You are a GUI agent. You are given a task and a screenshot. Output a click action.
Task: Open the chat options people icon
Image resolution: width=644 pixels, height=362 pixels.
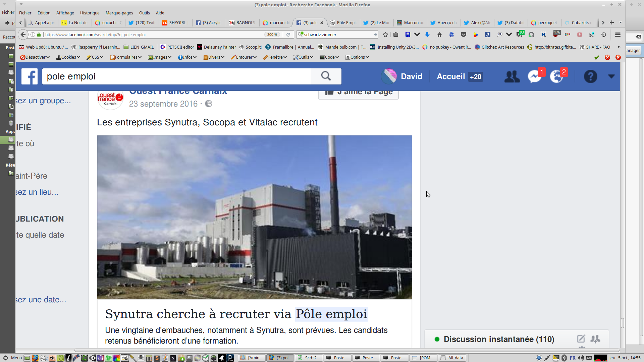595,339
